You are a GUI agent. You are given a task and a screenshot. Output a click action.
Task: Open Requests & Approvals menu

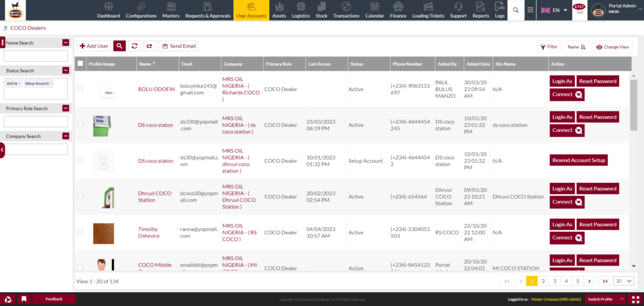point(208,10)
